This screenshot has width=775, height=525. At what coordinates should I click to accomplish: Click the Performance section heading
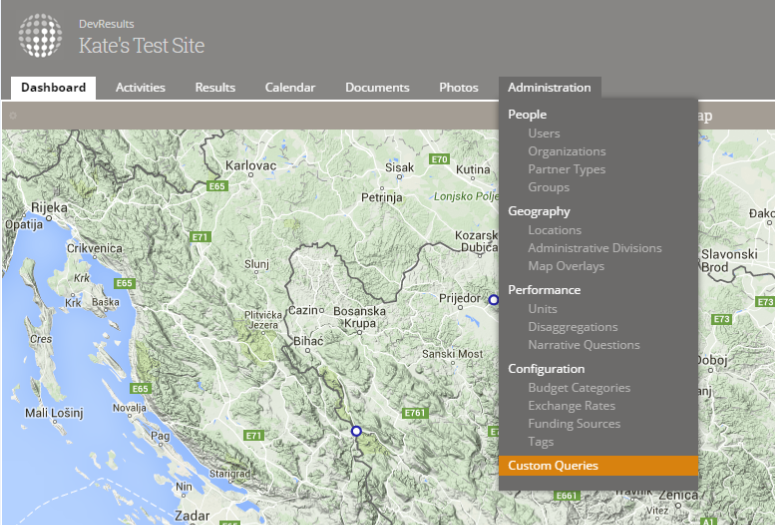(544, 290)
